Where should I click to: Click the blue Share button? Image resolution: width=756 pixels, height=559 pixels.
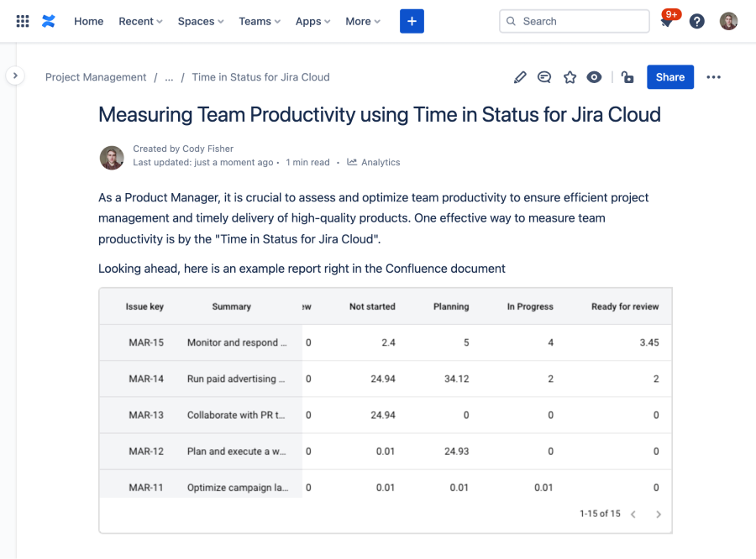pos(669,77)
